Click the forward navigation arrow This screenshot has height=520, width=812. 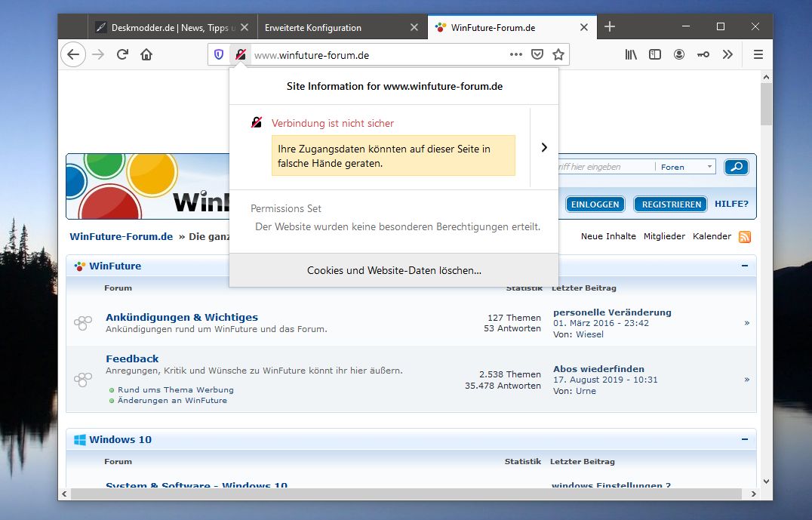[98, 54]
